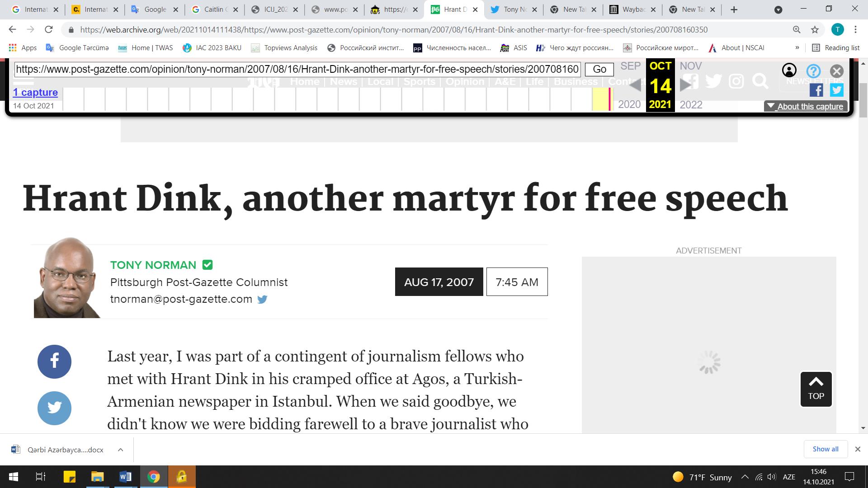The height and width of the screenshot is (488, 868).
Task: Open IAC 2023 BAKU bookmark
Action: click(x=212, y=48)
